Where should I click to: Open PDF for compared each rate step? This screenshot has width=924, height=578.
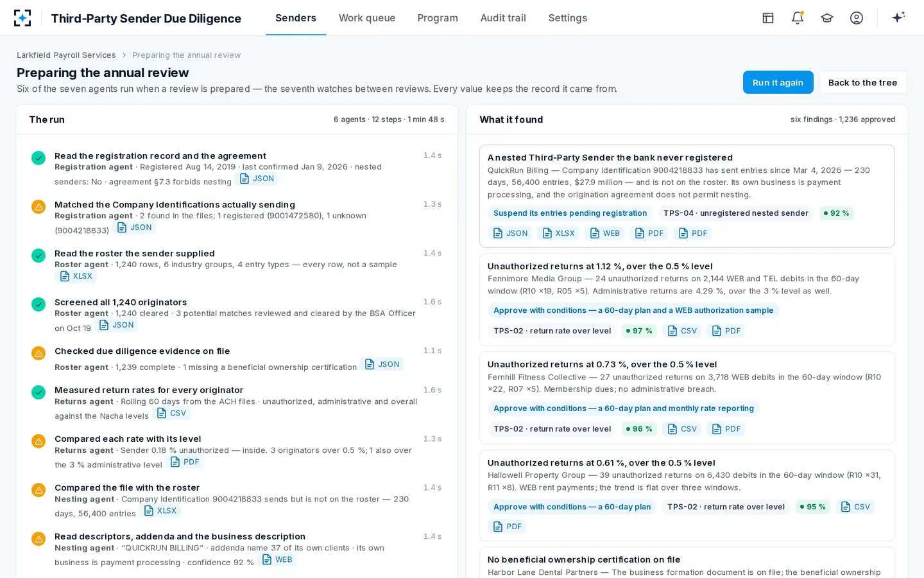[x=185, y=462]
